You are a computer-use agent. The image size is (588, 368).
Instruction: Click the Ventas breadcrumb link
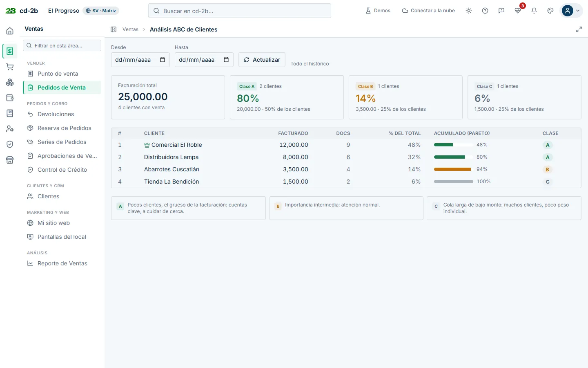click(x=130, y=29)
